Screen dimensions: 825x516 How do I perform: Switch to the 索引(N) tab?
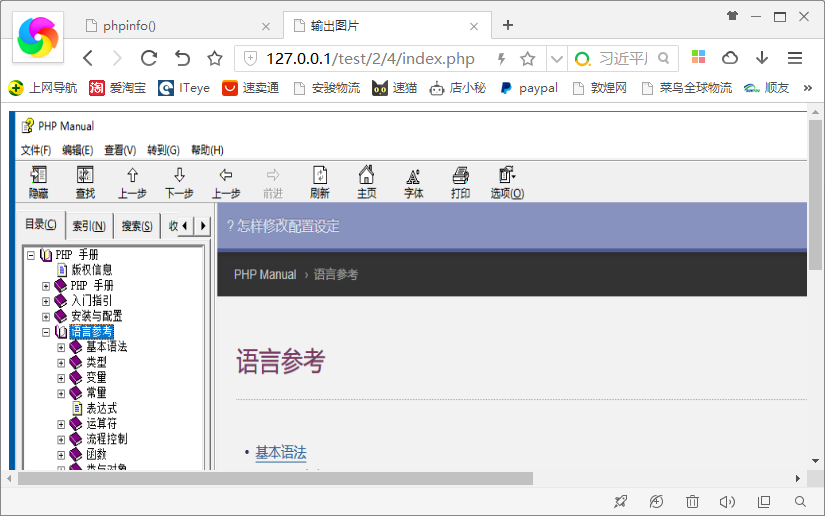[x=89, y=226]
